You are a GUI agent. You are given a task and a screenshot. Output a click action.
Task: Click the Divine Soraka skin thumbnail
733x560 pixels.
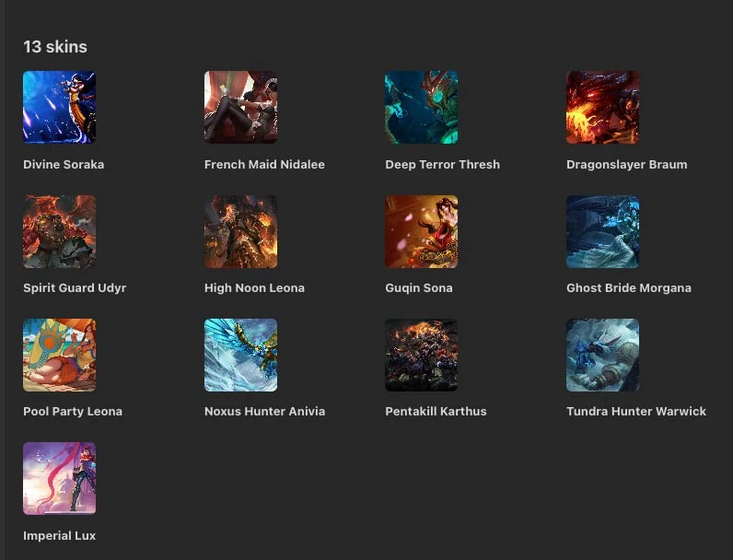59,107
